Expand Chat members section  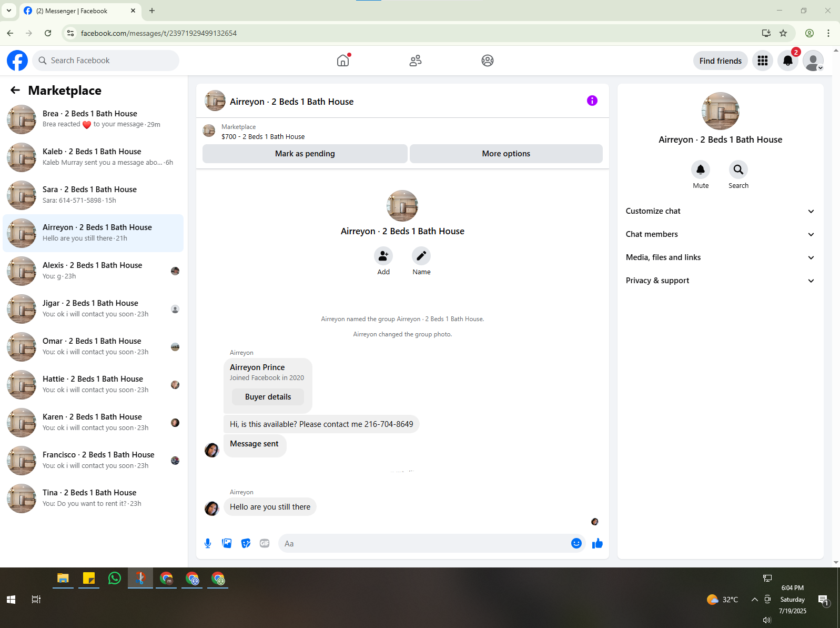tap(720, 234)
